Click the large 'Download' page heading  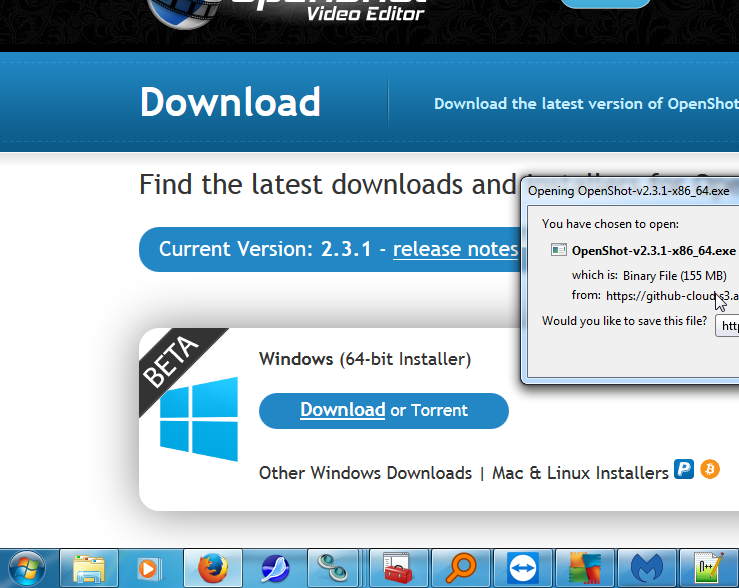point(230,102)
